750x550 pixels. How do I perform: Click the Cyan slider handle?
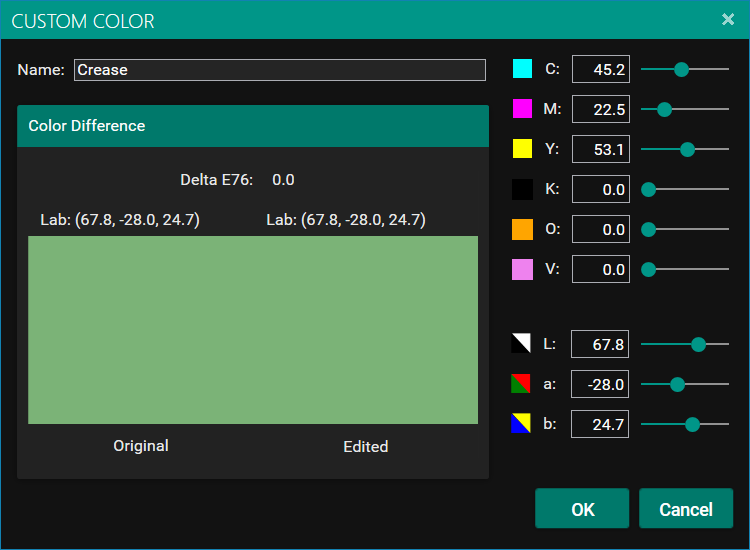click(x=682, y=69)
